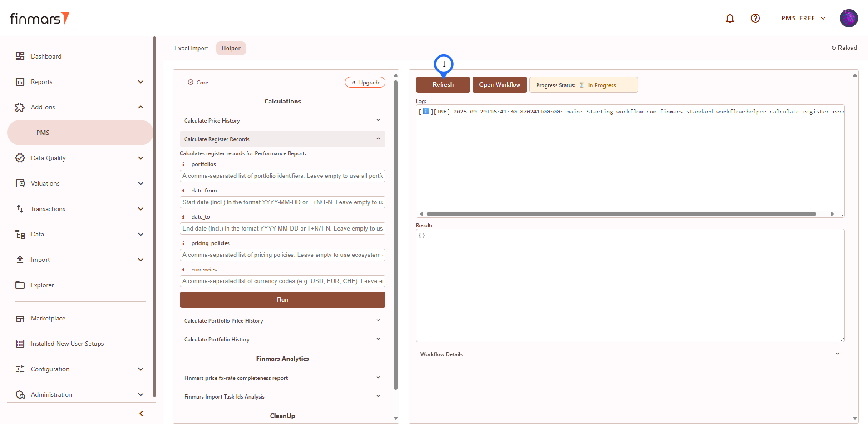This screenshot has width=868, height=433.
Task: Click the Explorer folder icon
Action: [x=20, y=285]
